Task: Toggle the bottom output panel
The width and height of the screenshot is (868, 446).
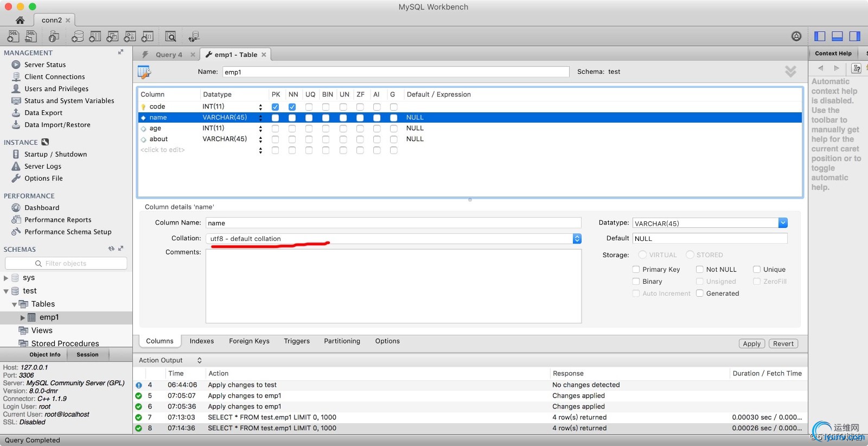Action: [837, 36]
